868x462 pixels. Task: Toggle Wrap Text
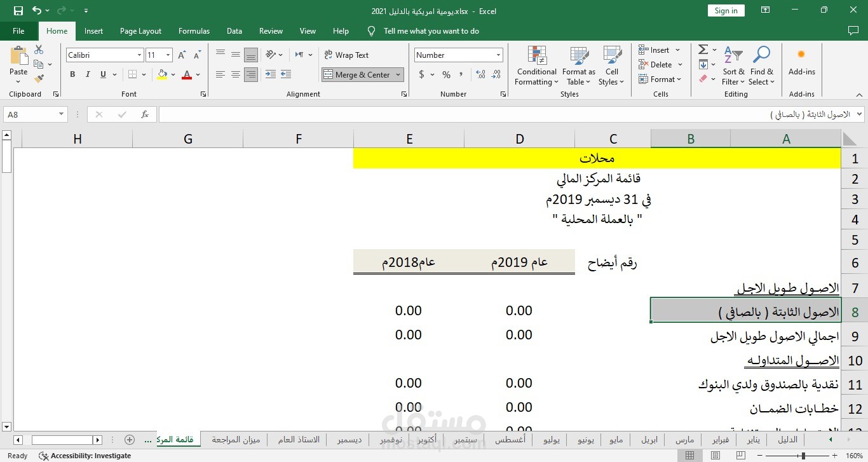pos(346,55)
